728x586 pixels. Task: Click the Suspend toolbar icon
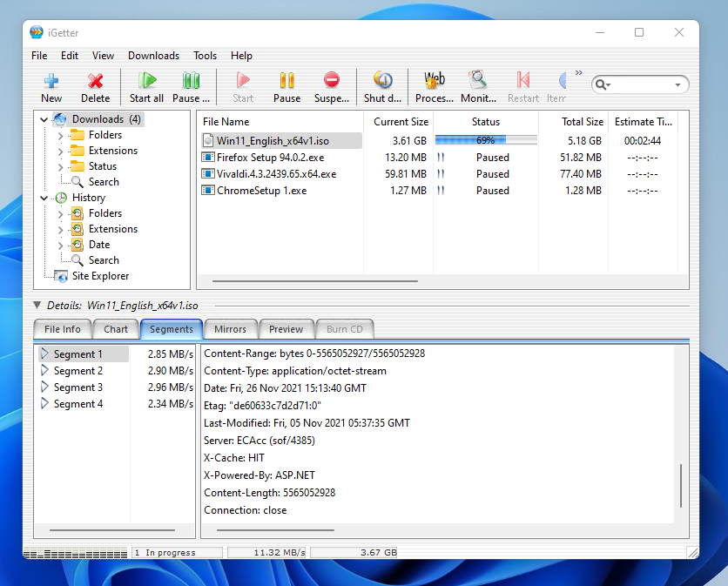[x=331, y=81]
